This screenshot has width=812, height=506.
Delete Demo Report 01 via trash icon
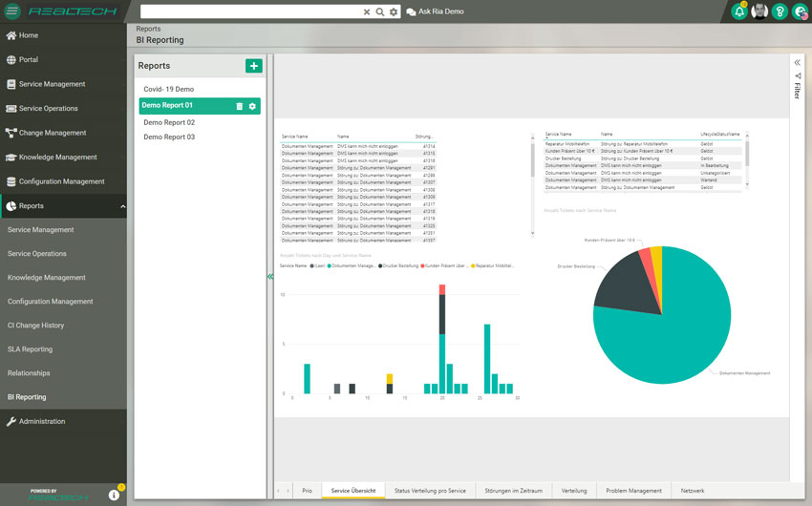point(239,106)
